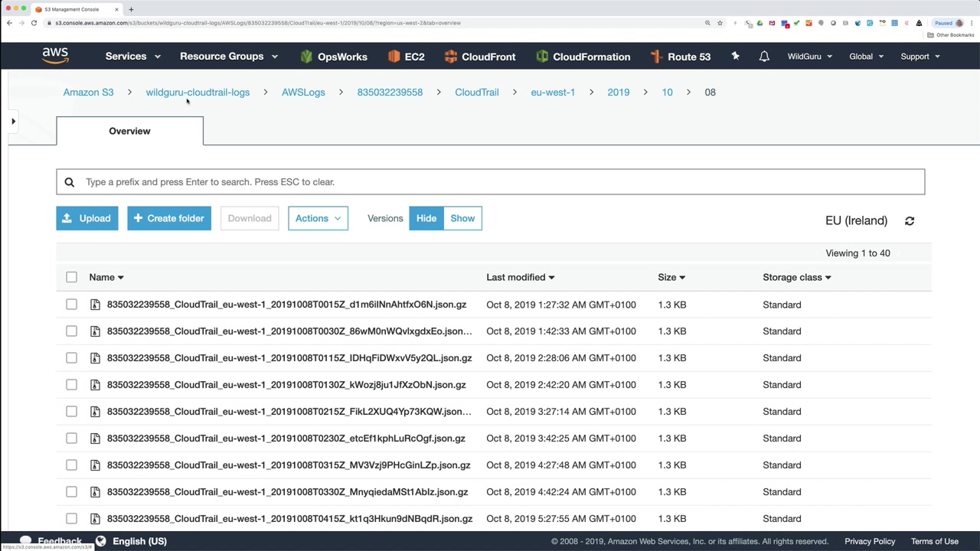Open the CloudFront shortcut

(x=480, y=57)
